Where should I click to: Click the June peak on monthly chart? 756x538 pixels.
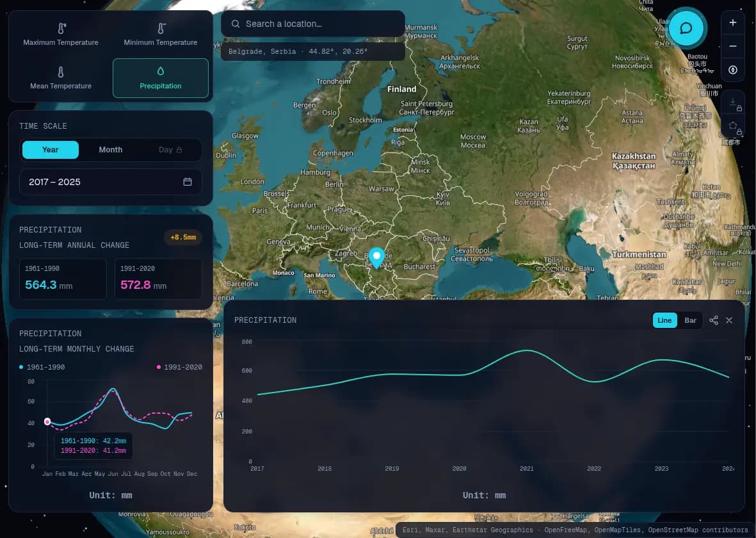(113, 389)
